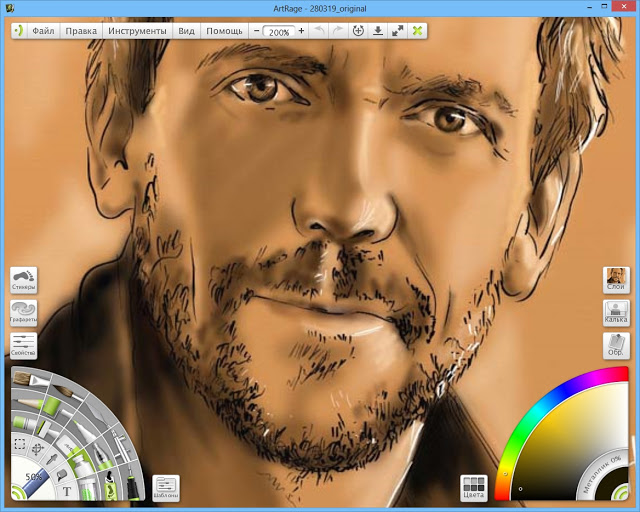640x512 pixels.
Task: Click the 50% brush size control
Action: 34,476
